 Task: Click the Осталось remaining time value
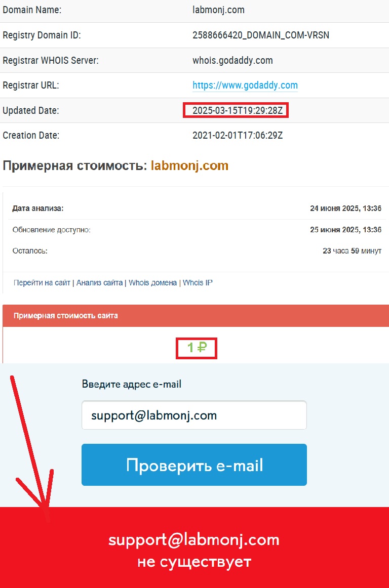[352, 251]
